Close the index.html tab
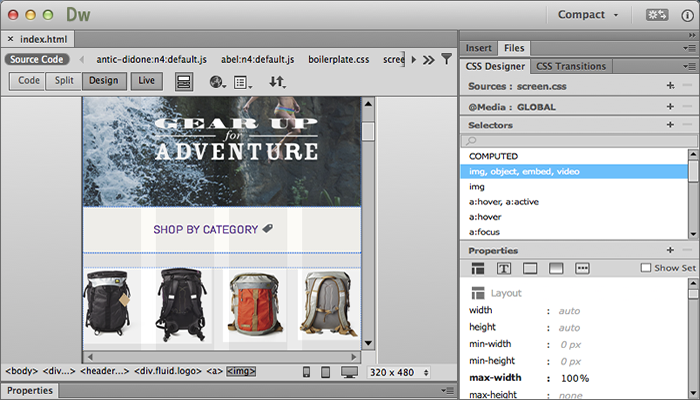This screenshot has width=700, height=400. 10,39
